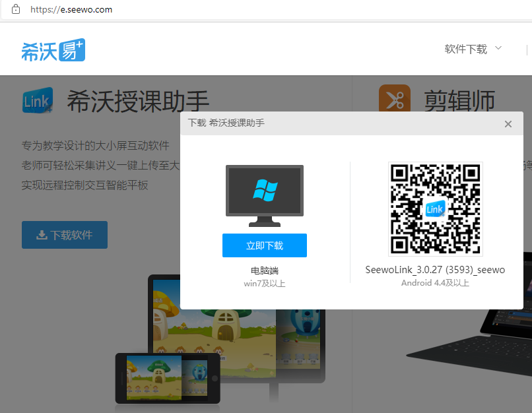Click the 希沃授课助手 heading
The image size is (532, 413).
pos(138,101)
